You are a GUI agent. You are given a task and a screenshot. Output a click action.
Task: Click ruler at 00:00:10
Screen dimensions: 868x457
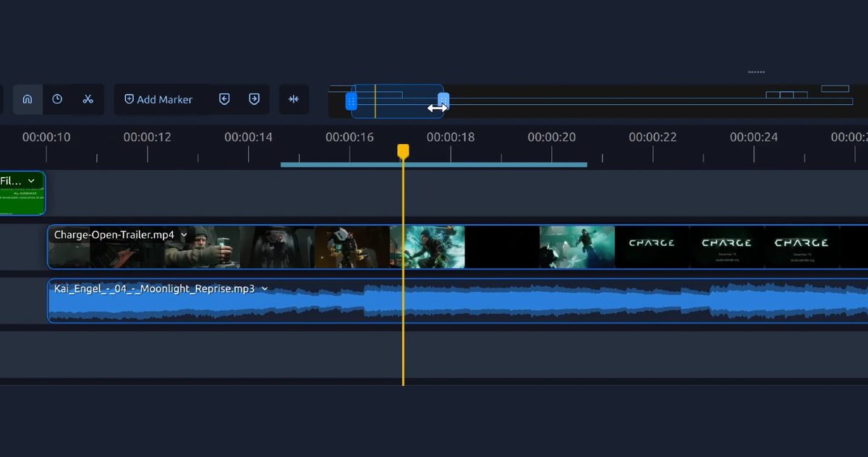[x=46, y=137]
